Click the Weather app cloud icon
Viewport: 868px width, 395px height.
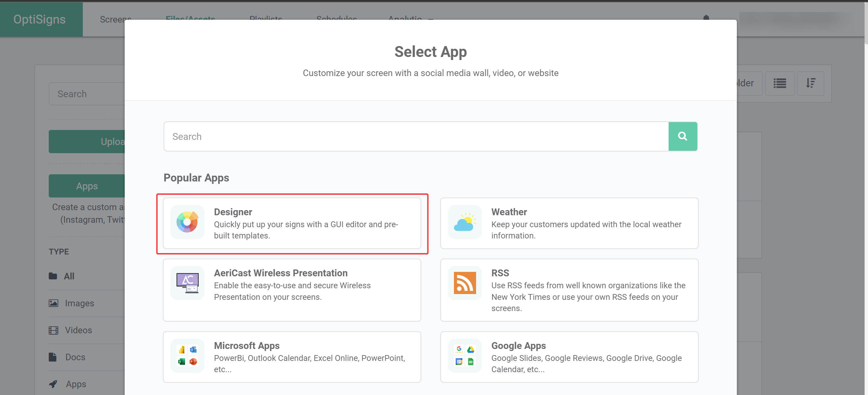pos(465,222)
